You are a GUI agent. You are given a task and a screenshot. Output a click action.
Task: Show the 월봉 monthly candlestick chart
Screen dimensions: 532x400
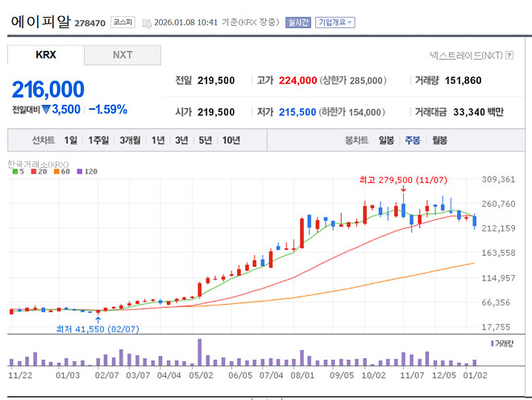[x=439, y=140]
